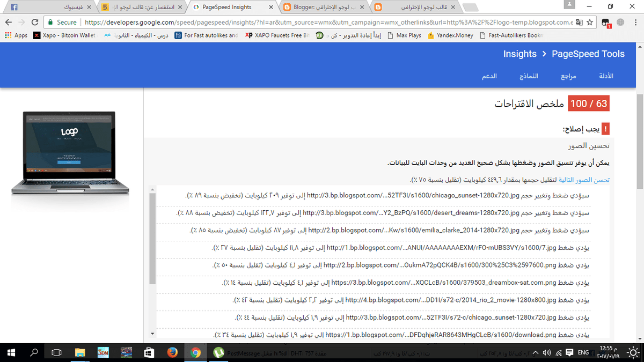The height and width of the screenshot is (362, 644).
Task: Open the إبدأ إعادة التدوير bookmark
Action: [x=349, y=35]
